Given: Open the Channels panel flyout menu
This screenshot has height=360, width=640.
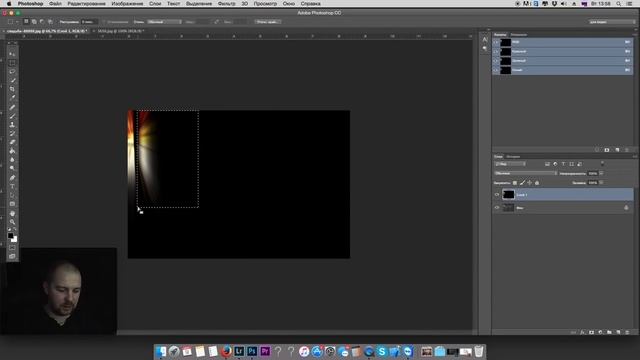Looking at the screenshot, I should [x=635, y=35].
